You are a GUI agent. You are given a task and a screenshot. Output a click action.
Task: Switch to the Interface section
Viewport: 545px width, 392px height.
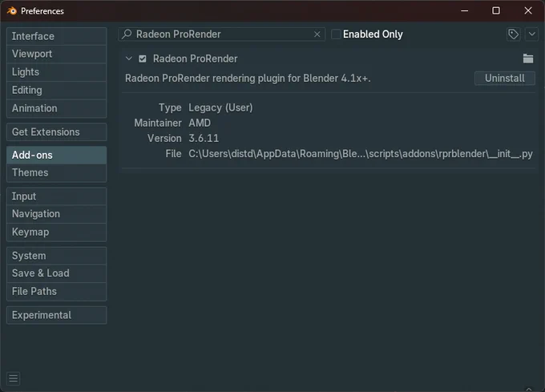click(x=57, y=36)
